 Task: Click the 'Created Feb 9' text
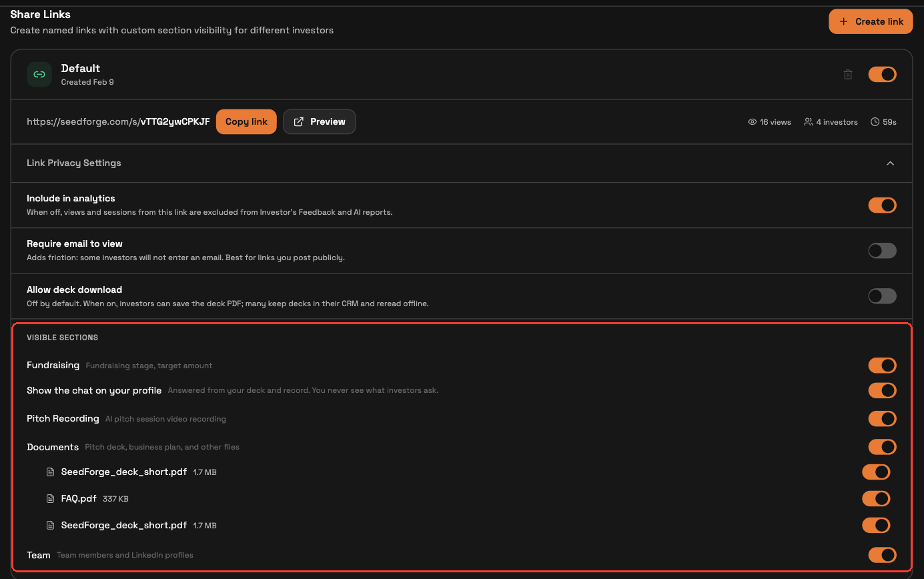coord(87,82)
